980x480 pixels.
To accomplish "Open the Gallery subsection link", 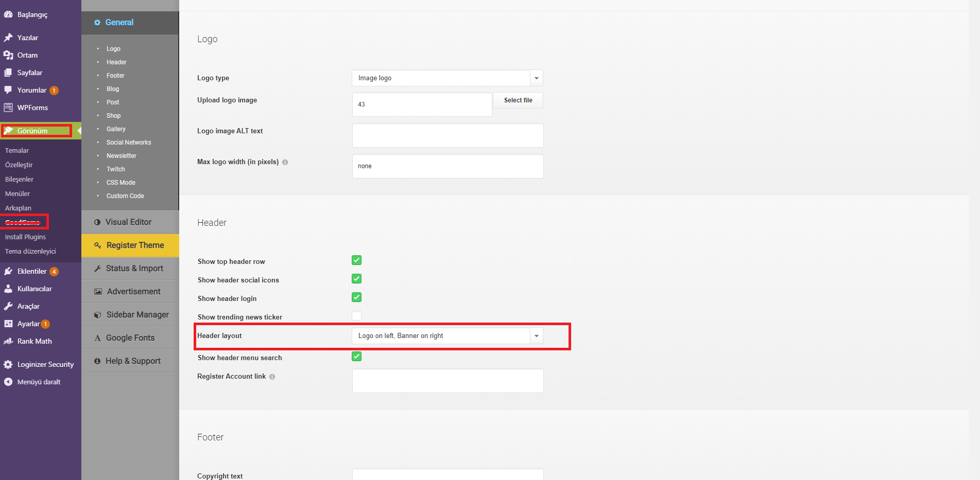I will [116, 129].
